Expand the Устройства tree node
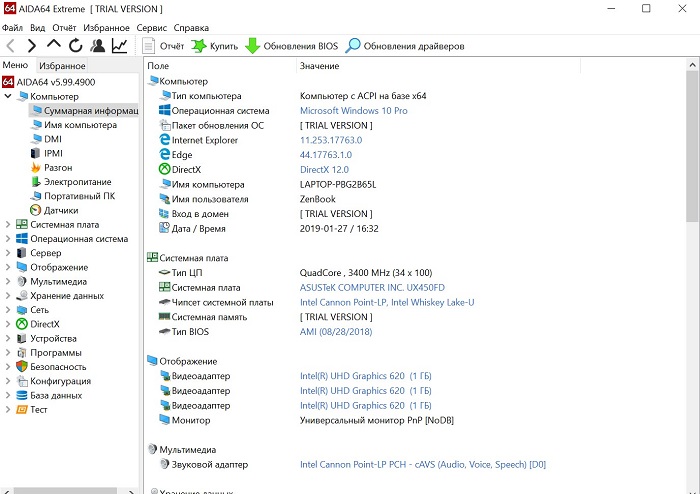The height and width of the screenshot is (494, 700). pyautogui.click(x=8, y=338)
